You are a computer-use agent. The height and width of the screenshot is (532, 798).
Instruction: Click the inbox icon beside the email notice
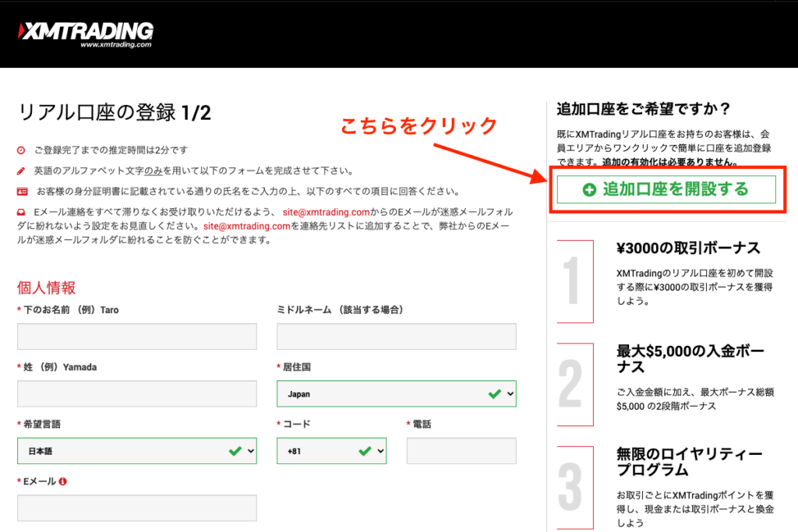[x=21, y=212]
